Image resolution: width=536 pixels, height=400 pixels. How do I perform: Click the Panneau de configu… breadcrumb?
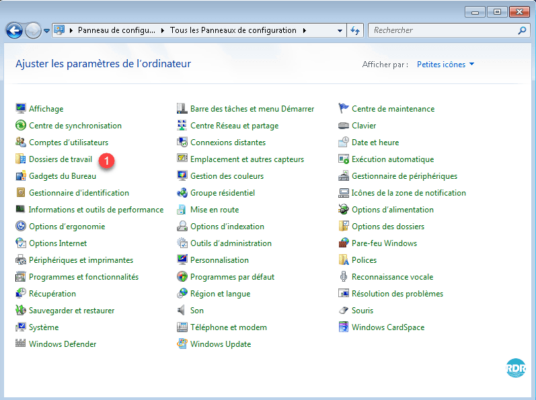[x=116, y=30]
